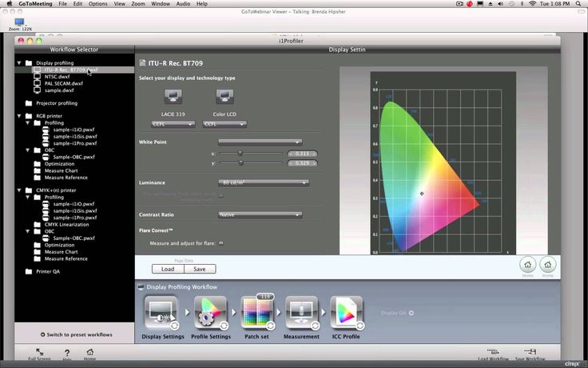Open the Patch set workflow step
Image resolution: width=588 pixels, height=368 pixels.
click(x=257, y=313)
